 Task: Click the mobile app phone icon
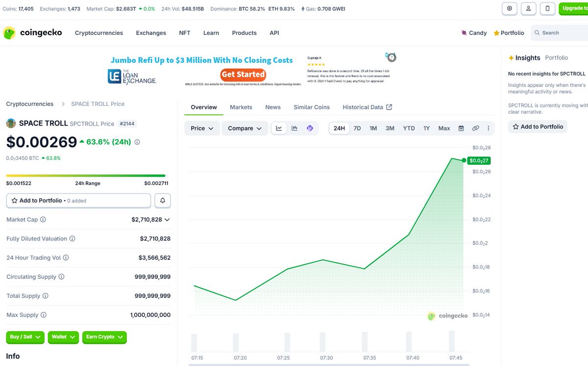pos(547,8)
